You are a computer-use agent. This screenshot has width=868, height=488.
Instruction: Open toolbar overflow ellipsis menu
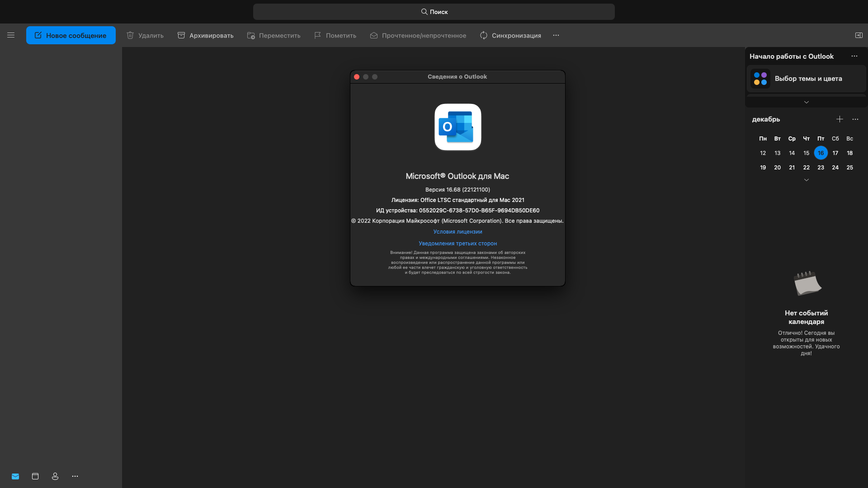[556, 35]
